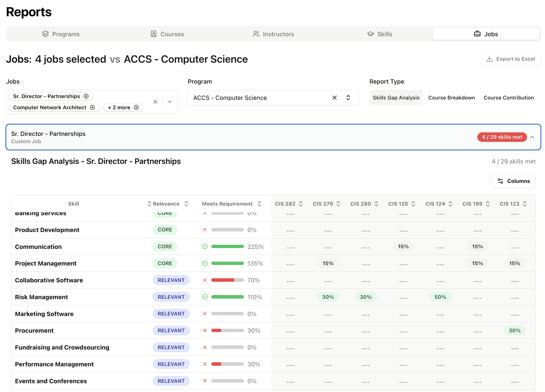Export the report to Excel
The image size is (545, 392).
510,59
